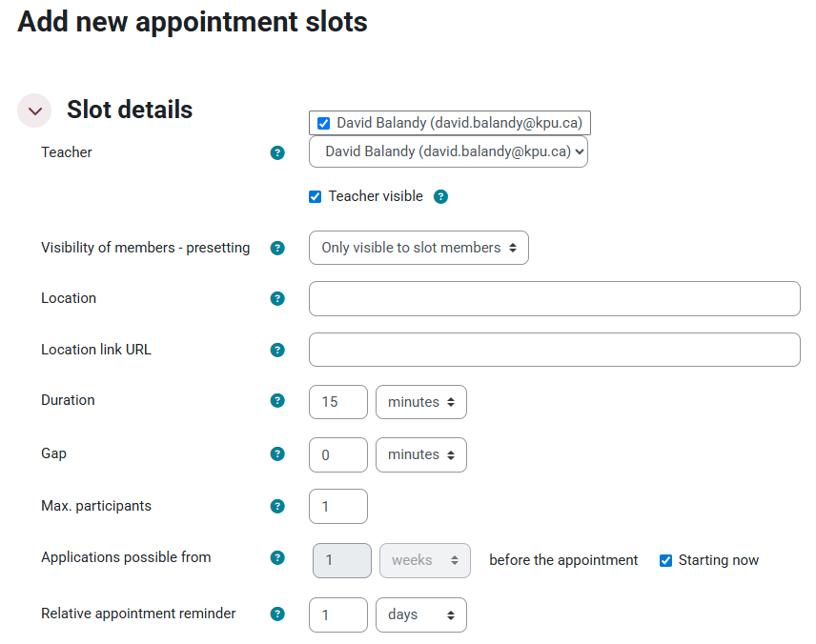Open the Gap minutes unit dropdown
This screenshot has height=644, width=816.
point(421,454)
